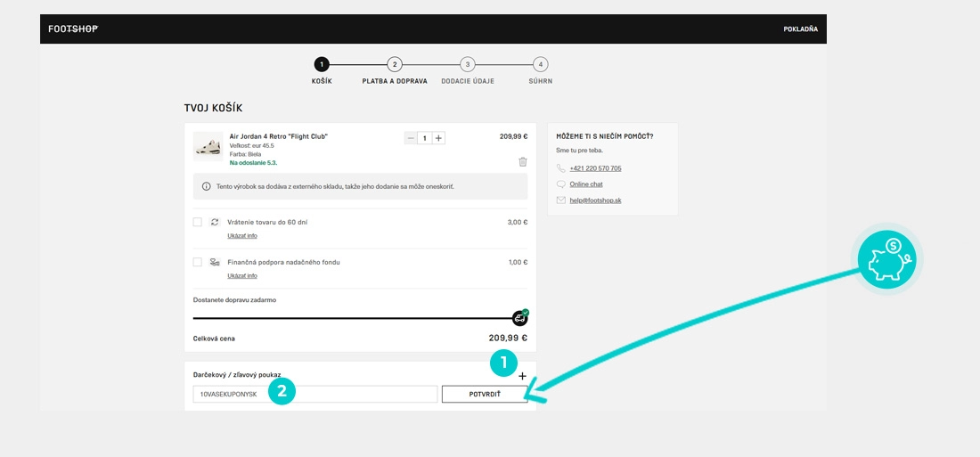Click the quantity field showing 1
The width and height of the screenshot is (980, 457).
(425, 138)
